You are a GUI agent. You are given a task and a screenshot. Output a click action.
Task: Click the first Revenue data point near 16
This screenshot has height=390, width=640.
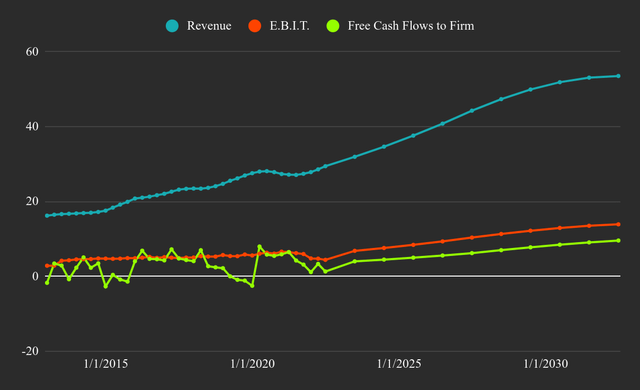(x=47, y=216)
